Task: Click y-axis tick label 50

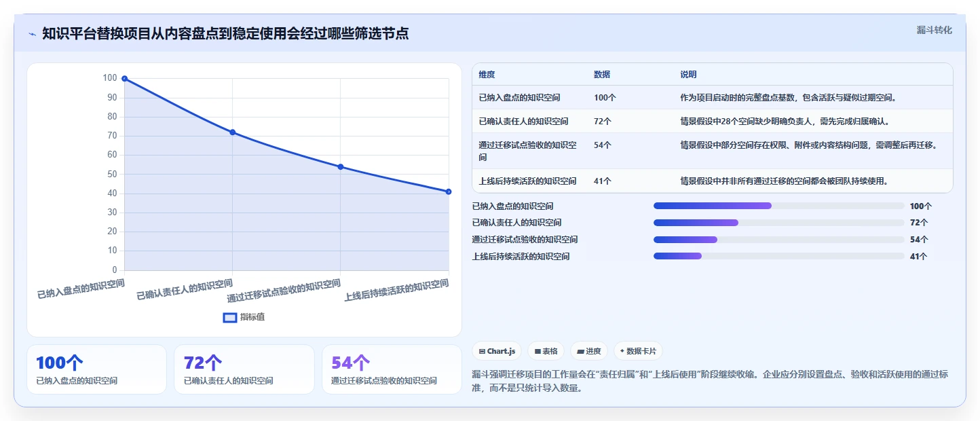Action: coord(112,175)
